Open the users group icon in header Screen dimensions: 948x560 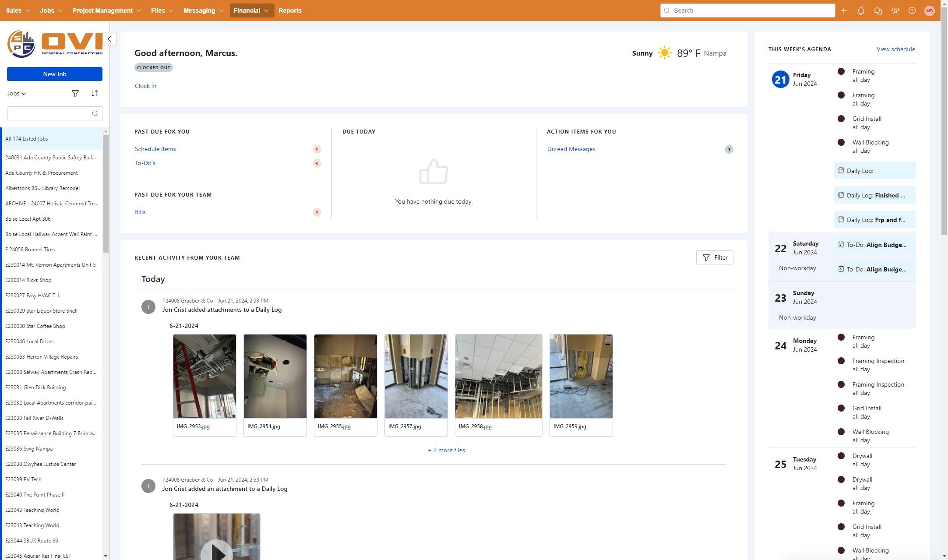[895, 11]
